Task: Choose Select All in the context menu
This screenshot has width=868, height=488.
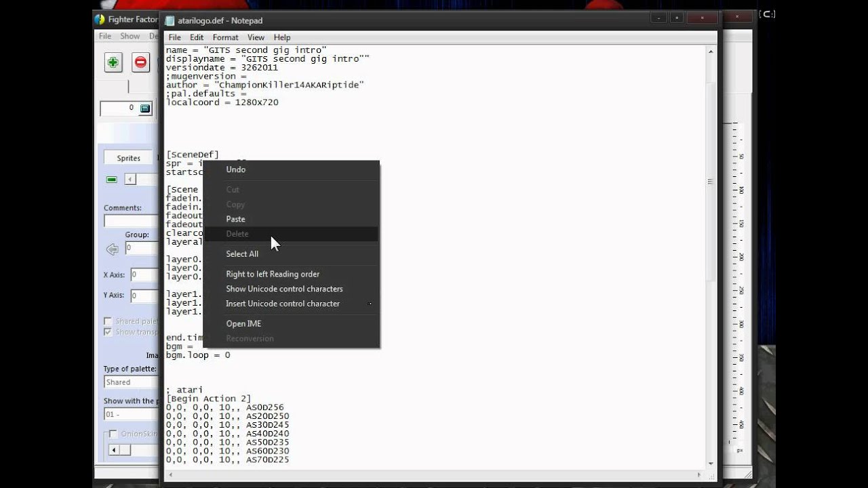Action: point(291,253)
